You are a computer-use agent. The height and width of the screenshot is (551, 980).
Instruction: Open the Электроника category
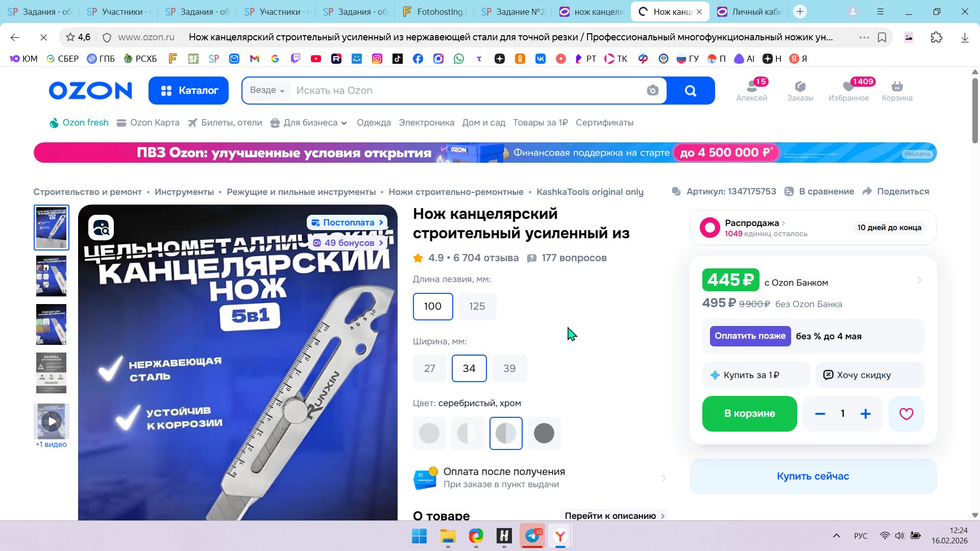click(426, 123)
